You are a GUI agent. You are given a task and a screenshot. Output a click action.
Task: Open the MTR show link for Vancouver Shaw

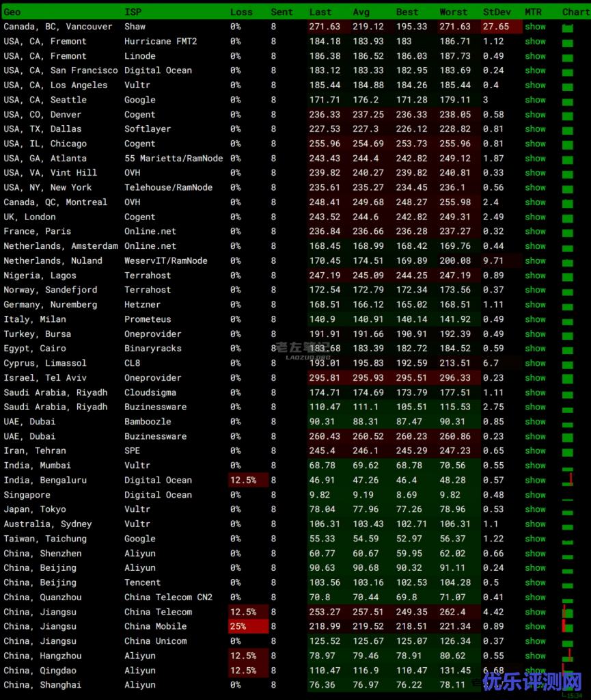point(535,27)
